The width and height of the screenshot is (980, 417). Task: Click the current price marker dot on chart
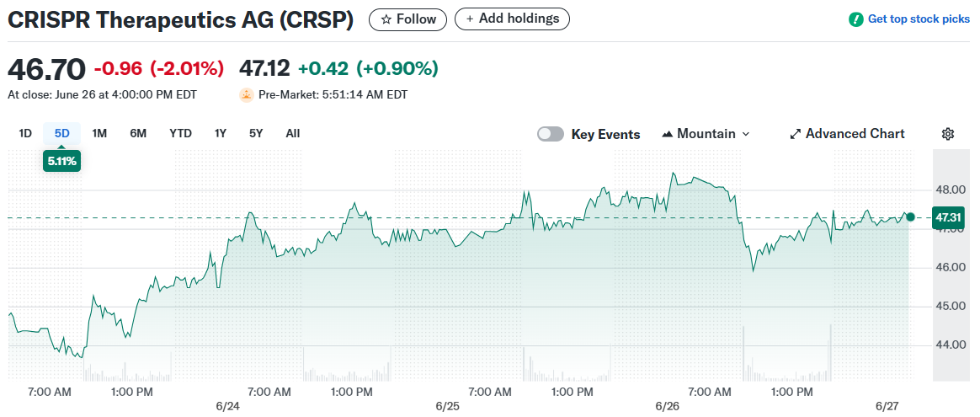(x=910, y=217)
